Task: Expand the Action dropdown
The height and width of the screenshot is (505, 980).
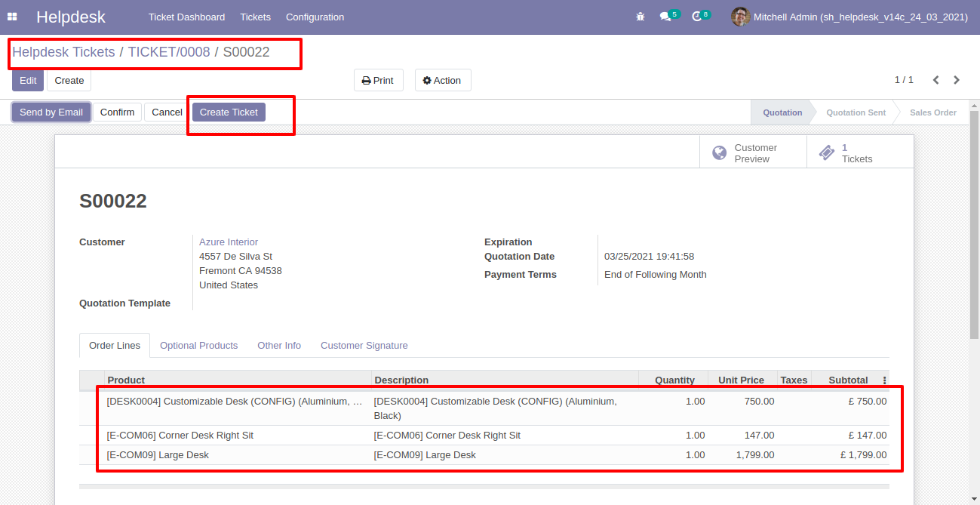Action: 442,80
